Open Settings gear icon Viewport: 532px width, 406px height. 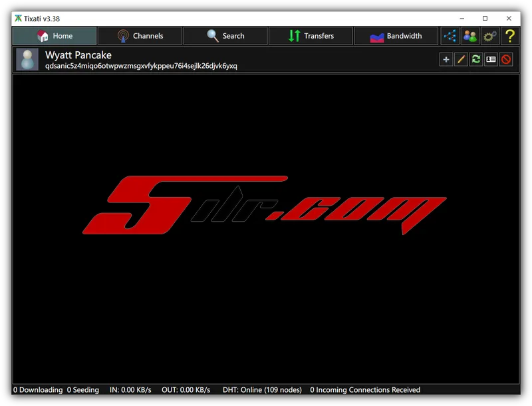pyautogui.click(x=490, y=36)
